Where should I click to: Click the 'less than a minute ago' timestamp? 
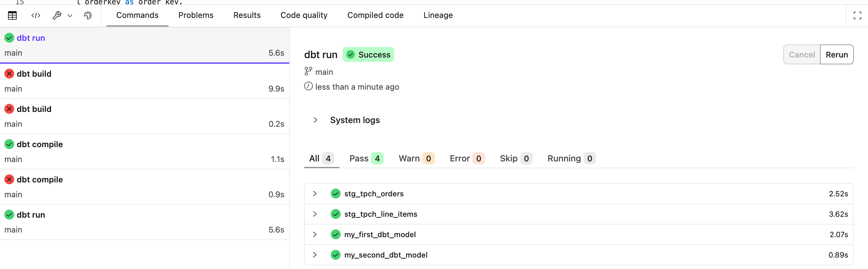(357, 87)
